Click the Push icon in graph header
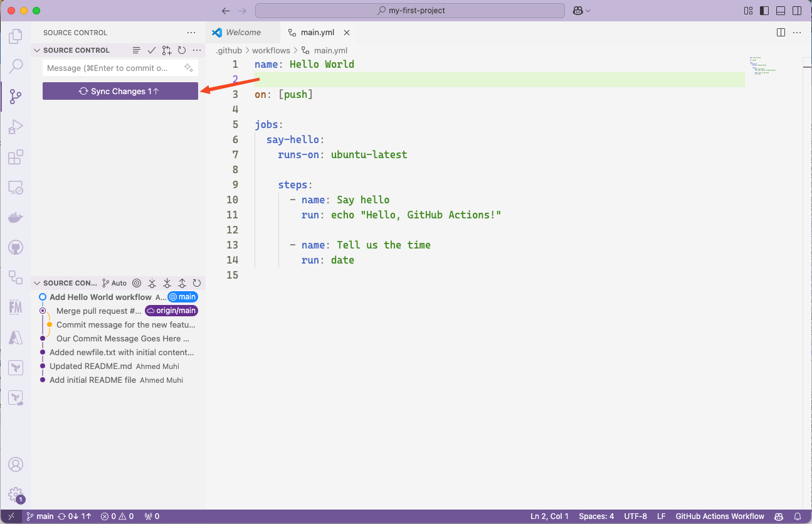This screenshot has width=812, height=524. pos(182,283)
